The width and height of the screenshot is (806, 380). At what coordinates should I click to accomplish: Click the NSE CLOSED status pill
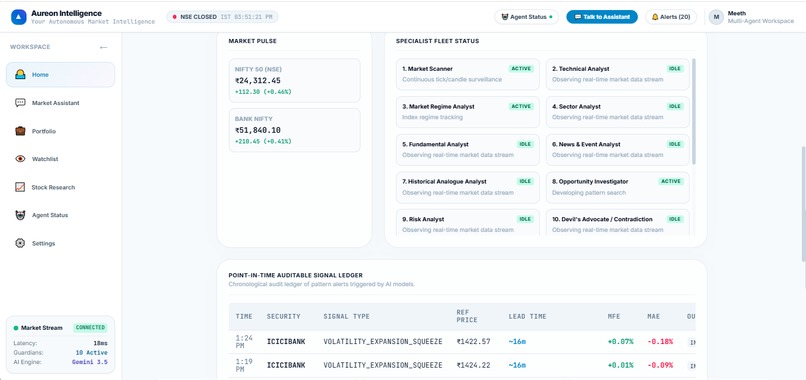click(222, 17)
